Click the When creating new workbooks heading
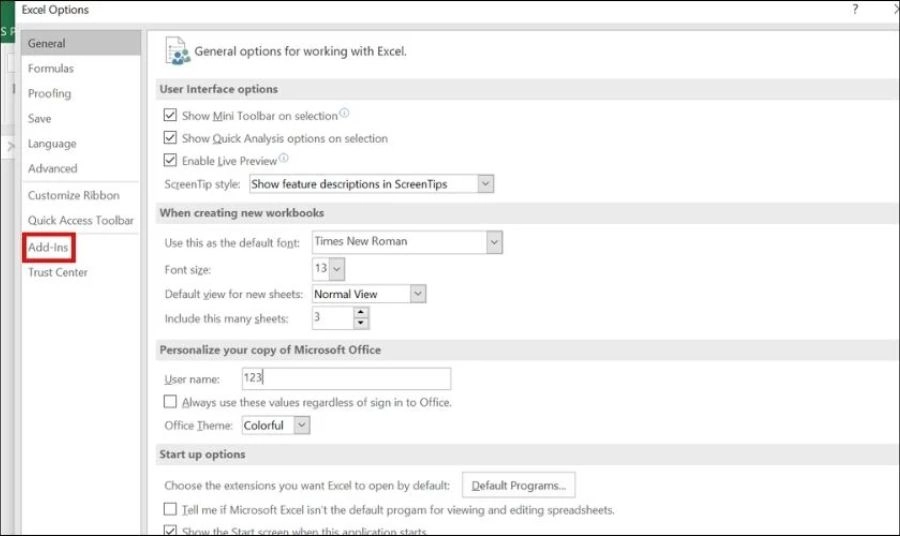This screenshot has height=536, width=900. click(x=242, y=213)
